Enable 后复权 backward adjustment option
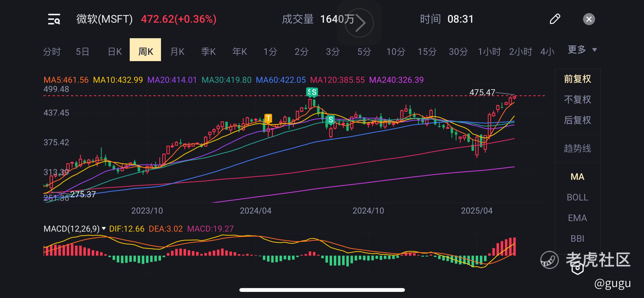 tap(577, 120)
